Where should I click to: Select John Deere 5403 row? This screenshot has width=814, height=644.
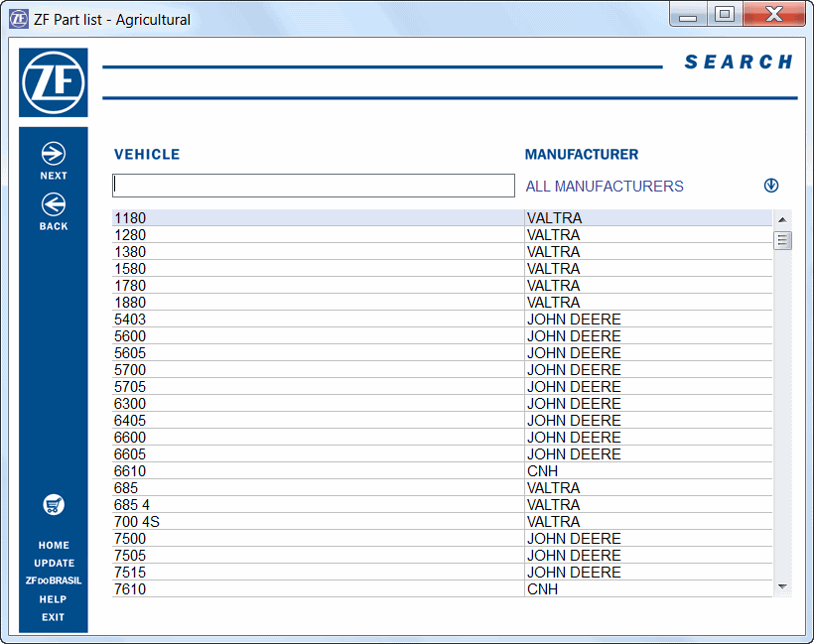(318, 320)
